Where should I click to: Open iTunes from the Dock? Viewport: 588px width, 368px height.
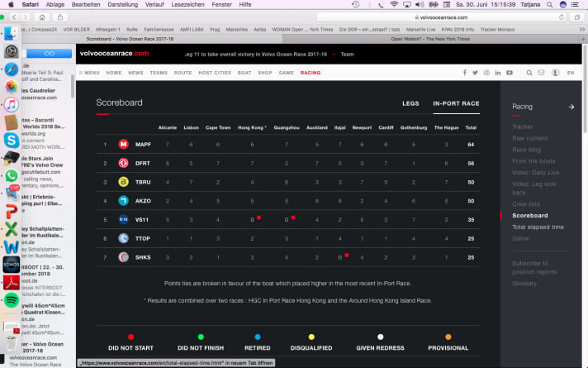(x=12, y=104)
